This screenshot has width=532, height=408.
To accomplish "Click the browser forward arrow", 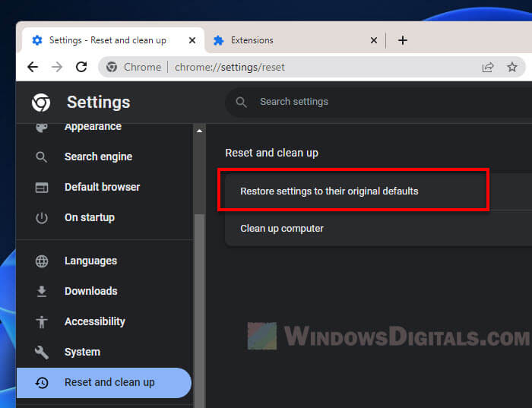I will tap(57, 67).
